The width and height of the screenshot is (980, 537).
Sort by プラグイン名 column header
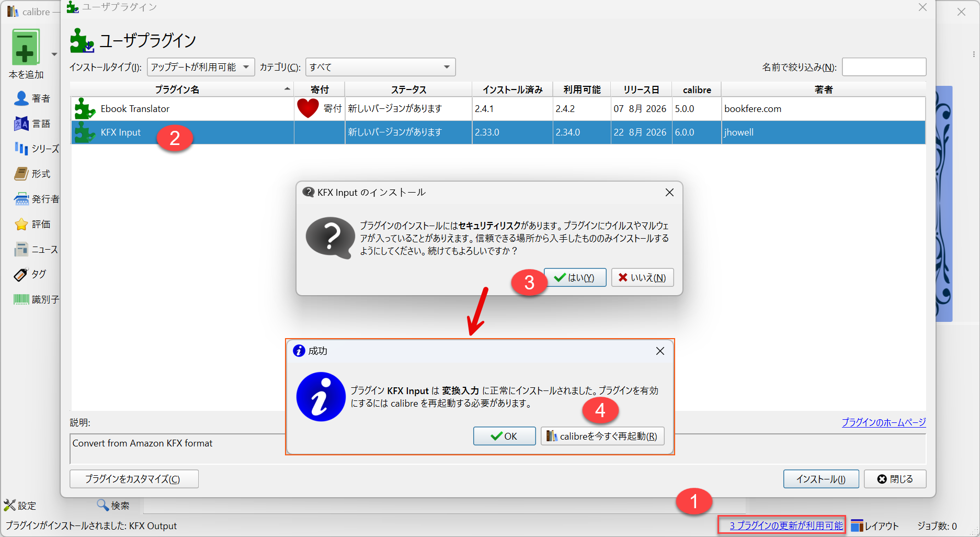182,89
